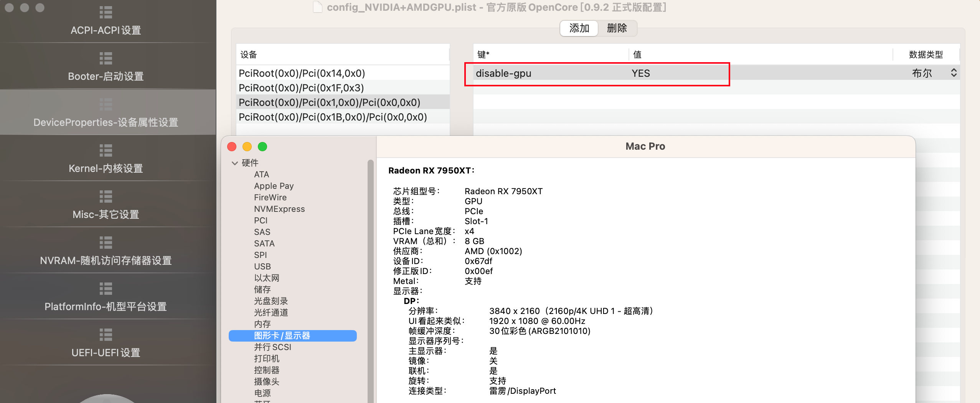Click the 30位彩色 (ARGB2101010) value

(539, 331)
